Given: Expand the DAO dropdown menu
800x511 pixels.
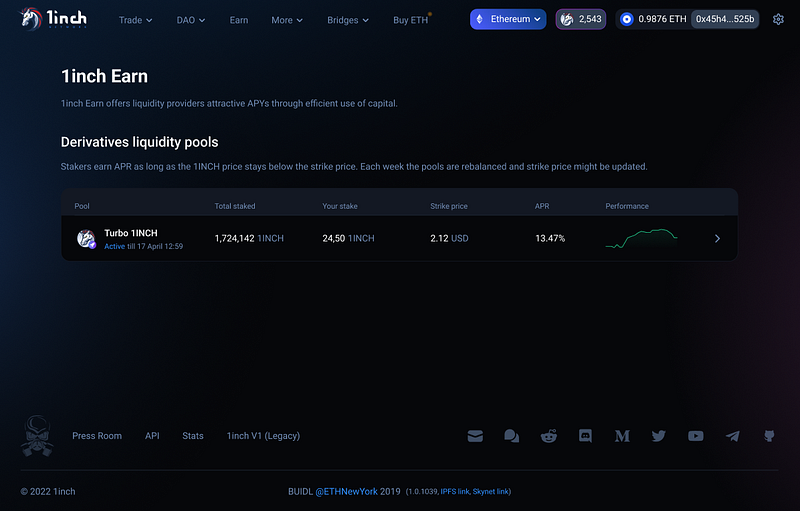Looking at the screenshot, I should click(190, 20).
